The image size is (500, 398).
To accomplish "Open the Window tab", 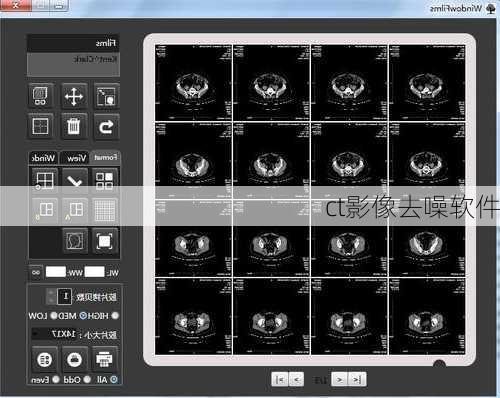I will [43, 158].
